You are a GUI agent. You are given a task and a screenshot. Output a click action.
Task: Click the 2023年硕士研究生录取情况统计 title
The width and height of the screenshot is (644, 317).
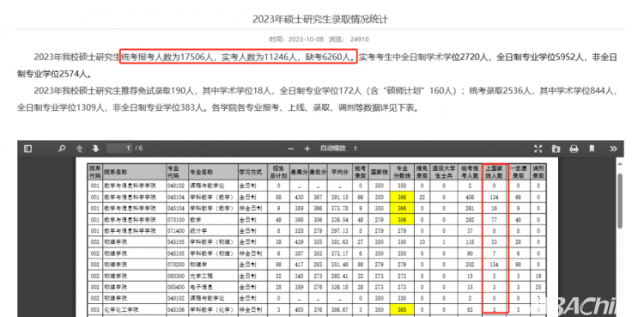320,19
